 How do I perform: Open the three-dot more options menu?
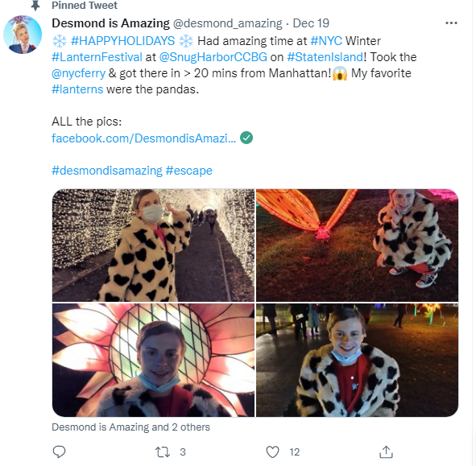(451, 23)
